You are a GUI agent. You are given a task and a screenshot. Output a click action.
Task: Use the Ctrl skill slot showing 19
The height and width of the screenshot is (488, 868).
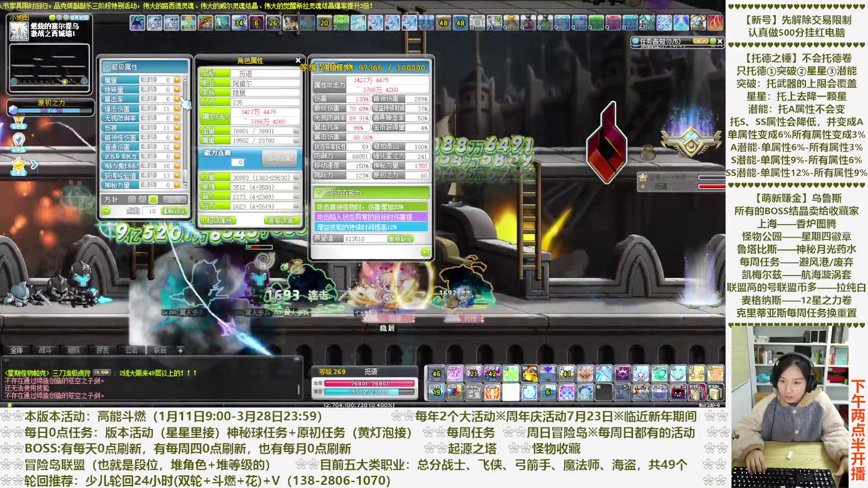tap(436, 392)
